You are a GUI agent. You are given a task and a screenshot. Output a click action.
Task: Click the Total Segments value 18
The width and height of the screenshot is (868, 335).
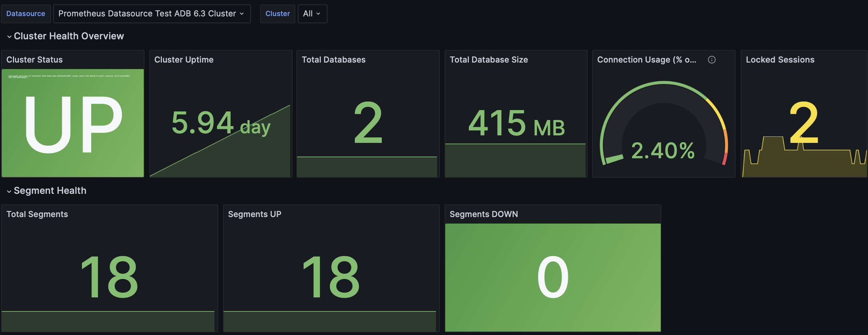click(109, 277)
